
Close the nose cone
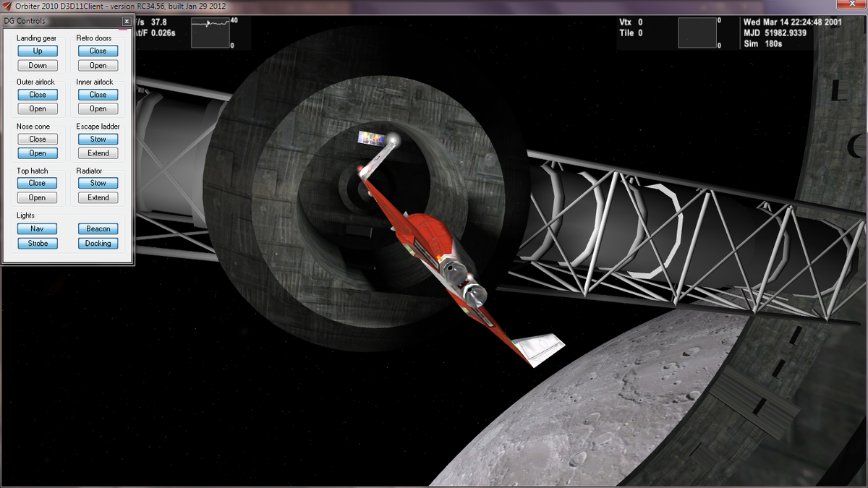[38, 139]
